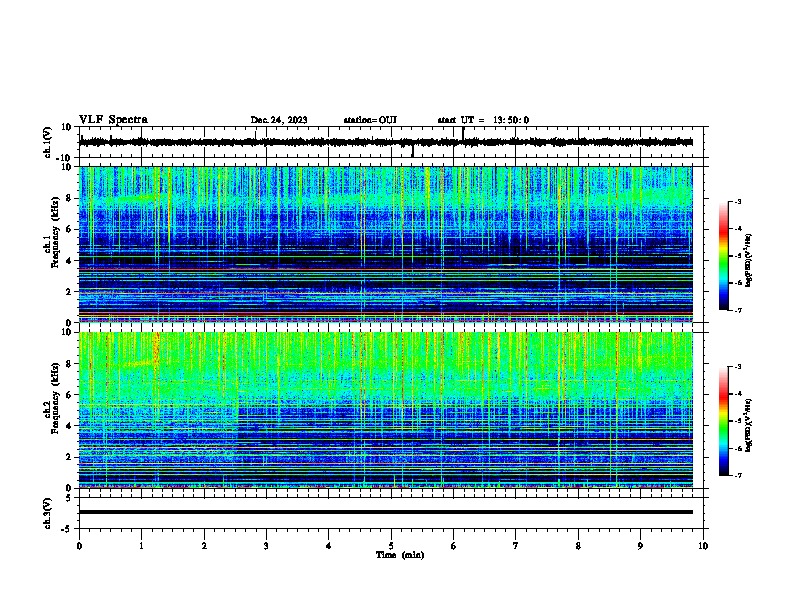792x612 pixels.
Task: Click the "station=OUI" label
Action: coord(370,120)
